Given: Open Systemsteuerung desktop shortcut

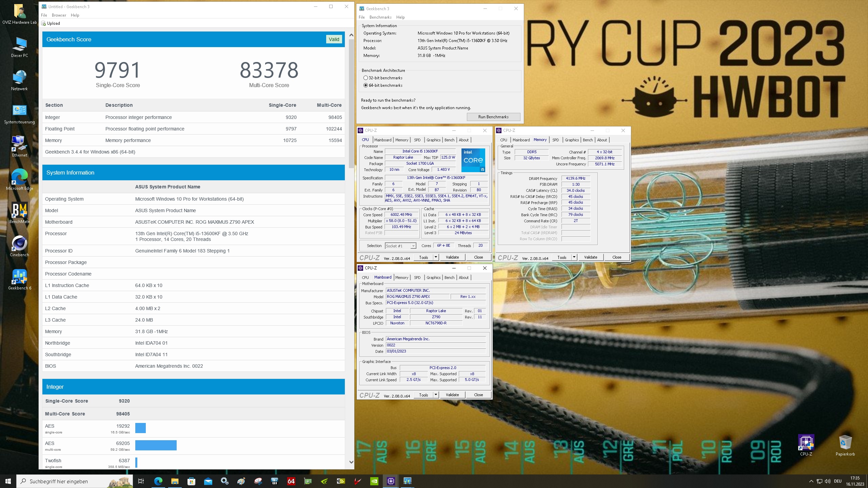Looking at the screenshot, I should [x=19, y=113].
